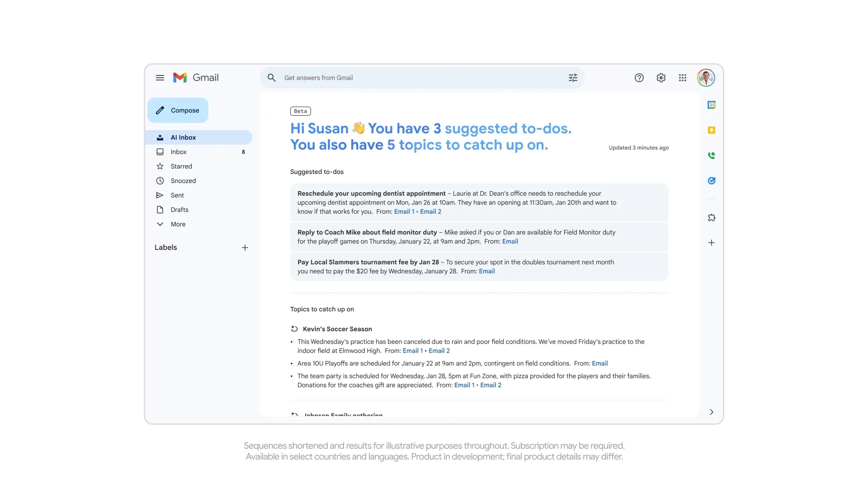Open the Help support icon
The height and width of the screenshot is (488, 868).
click(639, 78)
